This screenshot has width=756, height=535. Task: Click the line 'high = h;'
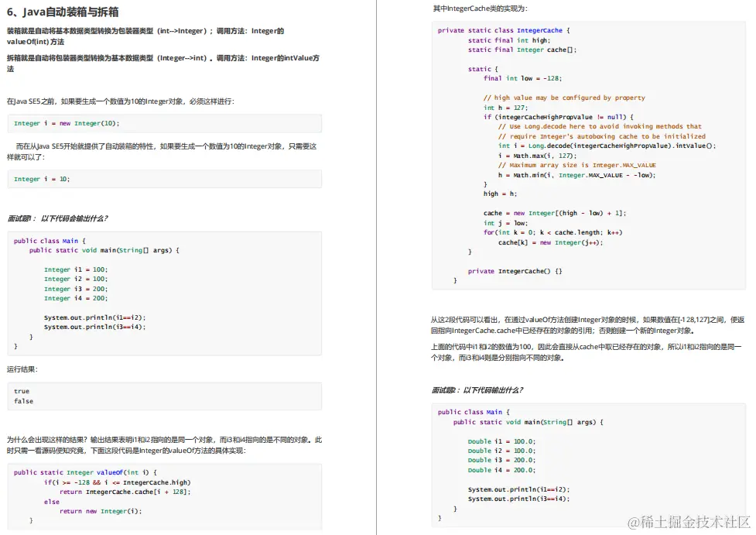click(x=500, y=194)
